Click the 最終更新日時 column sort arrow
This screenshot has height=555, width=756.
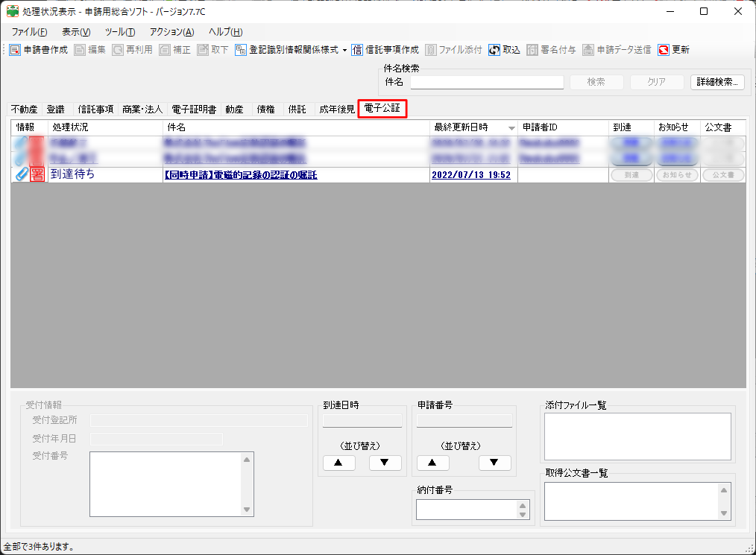coord(511,128)
